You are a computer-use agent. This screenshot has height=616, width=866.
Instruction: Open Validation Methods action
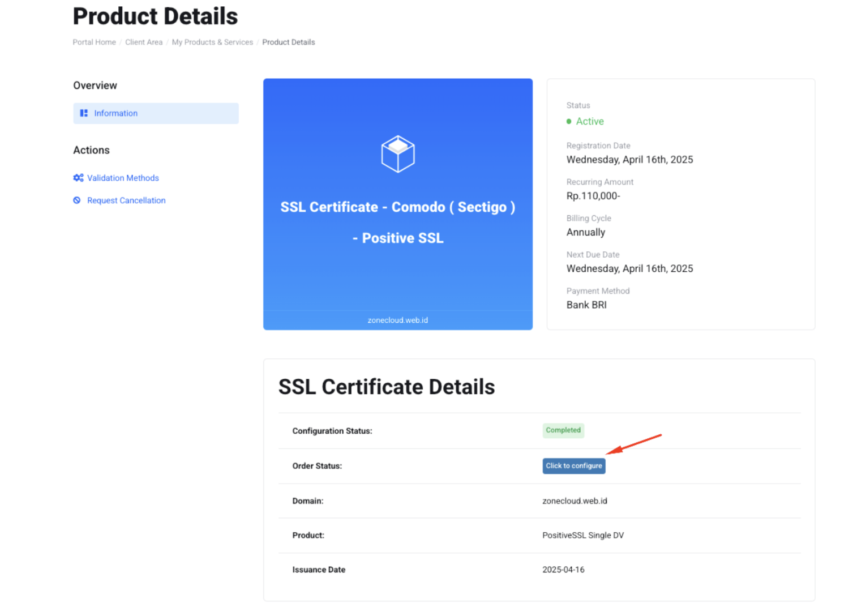point(123,178)
